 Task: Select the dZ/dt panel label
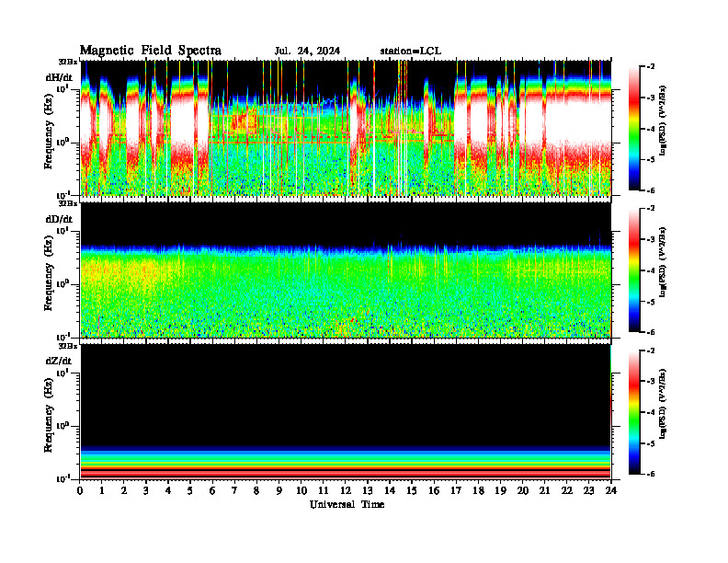click(59, 361)
